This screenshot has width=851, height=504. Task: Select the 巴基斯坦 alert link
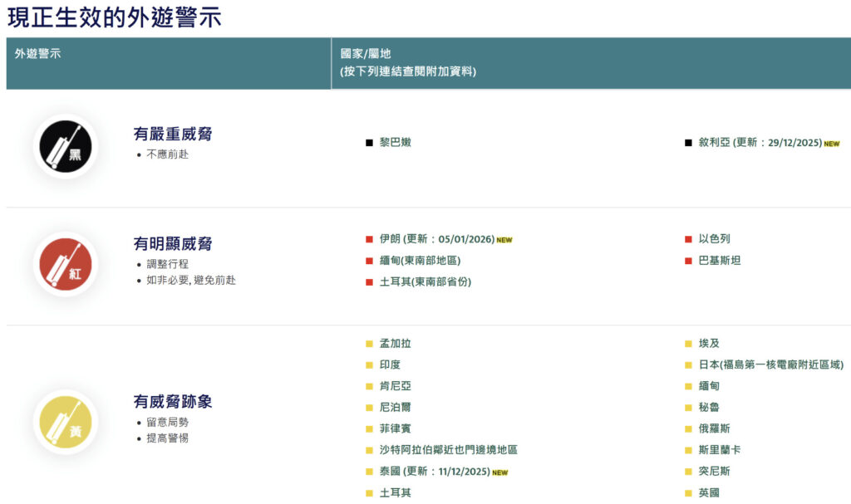719,260
